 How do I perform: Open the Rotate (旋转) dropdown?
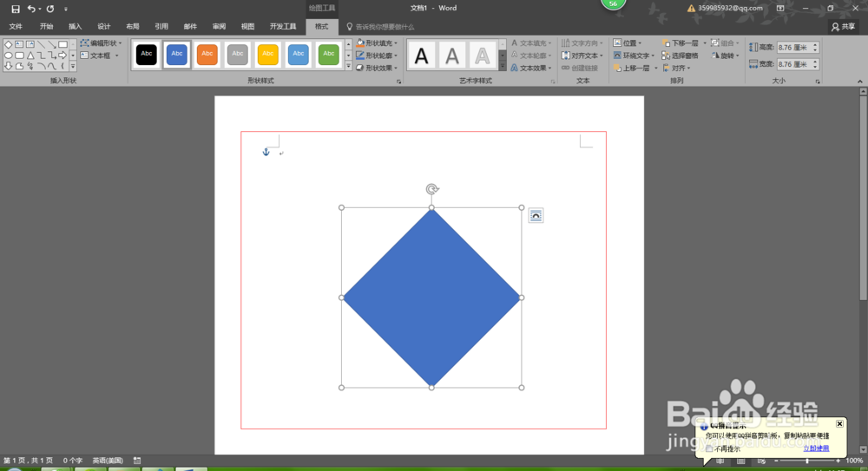pos(726,56)
